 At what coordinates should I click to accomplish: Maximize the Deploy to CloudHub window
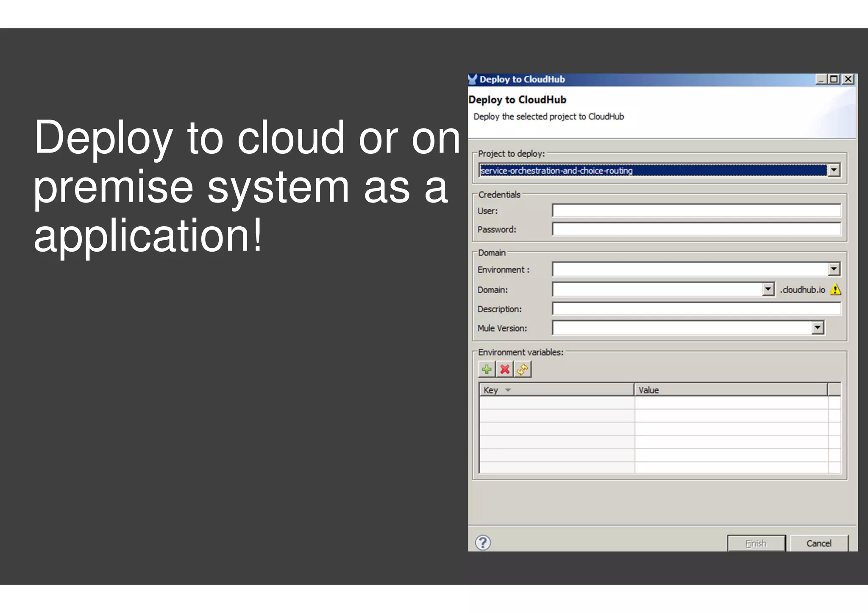coord(834,79)
